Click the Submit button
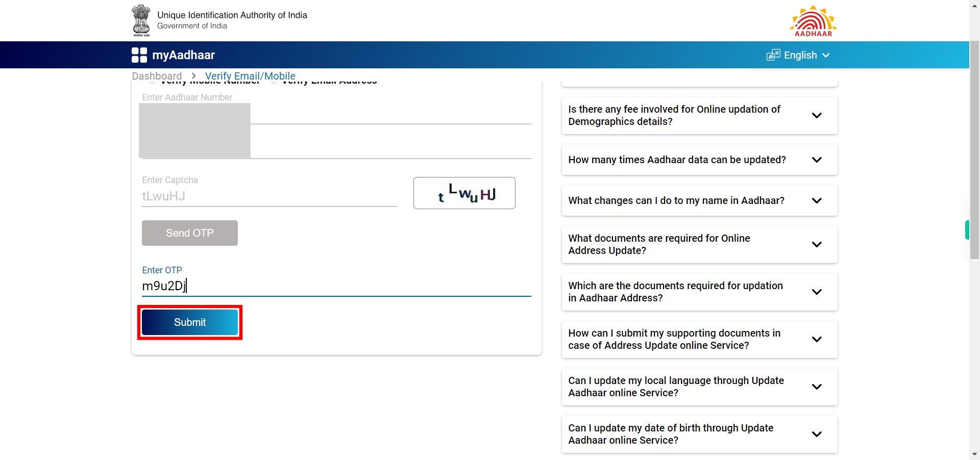Image resolution: width=980 pixels, height=460 pixels. (x=190, y=322)
